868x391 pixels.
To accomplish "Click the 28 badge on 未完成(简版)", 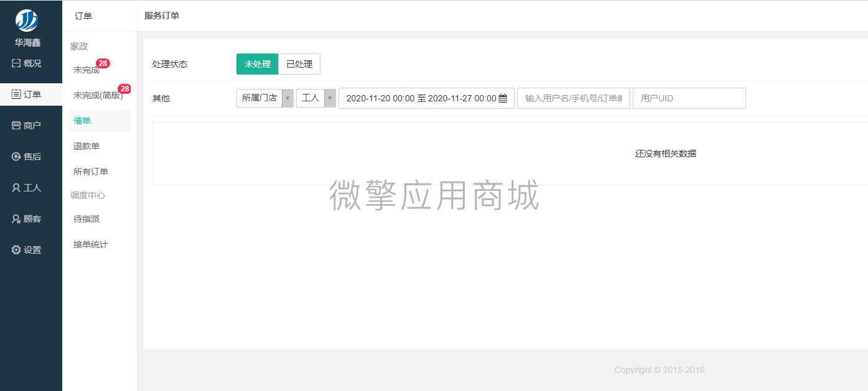I will (x=124, y=89).
